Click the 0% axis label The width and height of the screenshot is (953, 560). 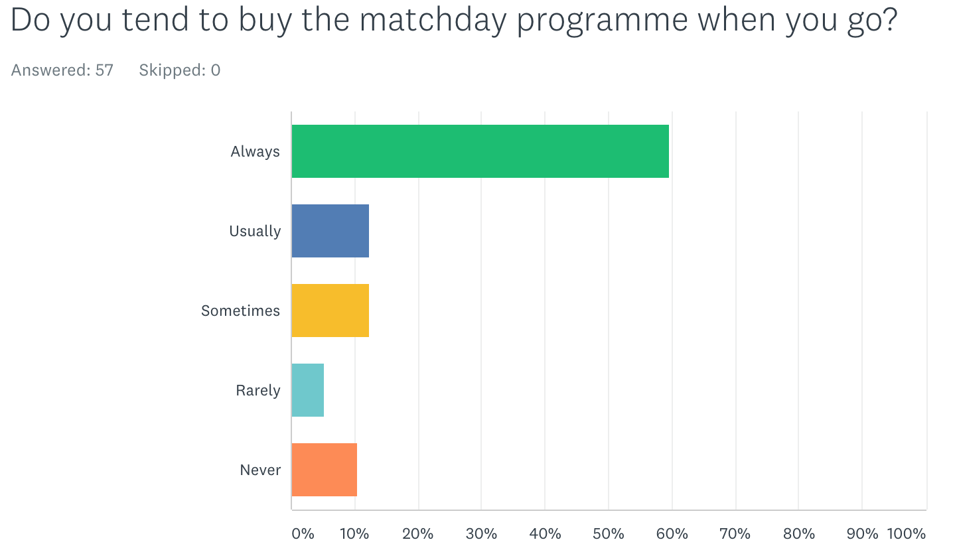click(x=303, y=533)
